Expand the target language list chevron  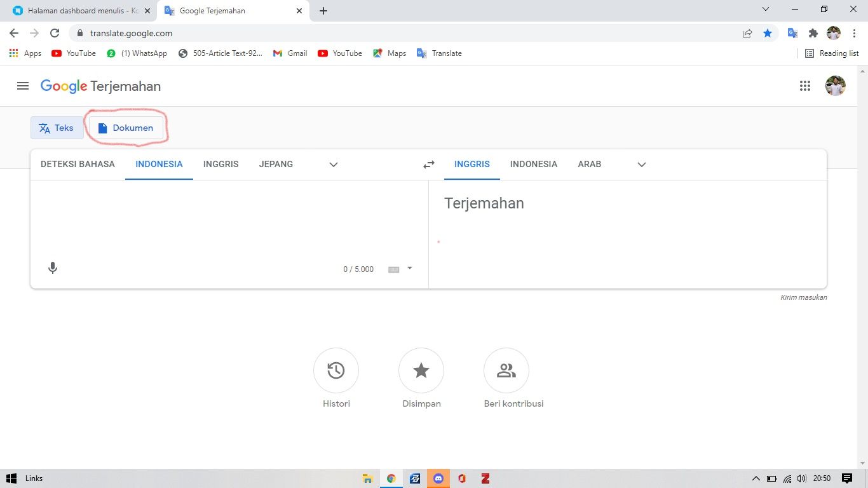click(x=642, y=165)
